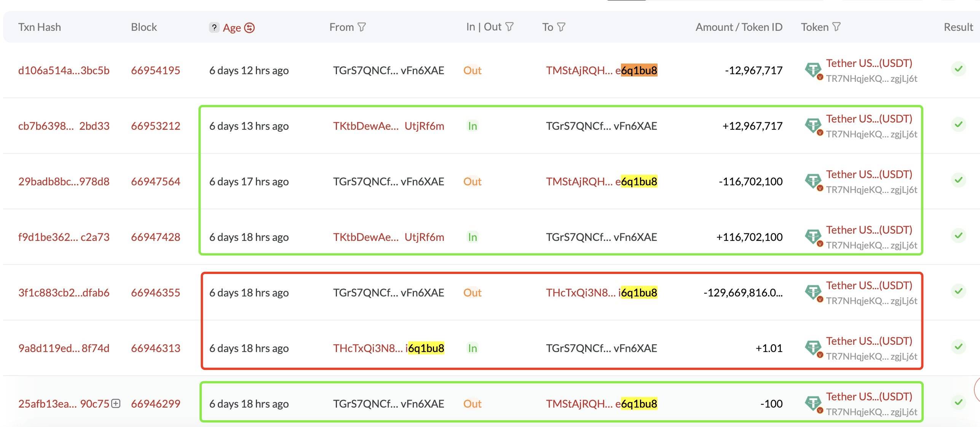Select amount -100

[x=771, y=404]
